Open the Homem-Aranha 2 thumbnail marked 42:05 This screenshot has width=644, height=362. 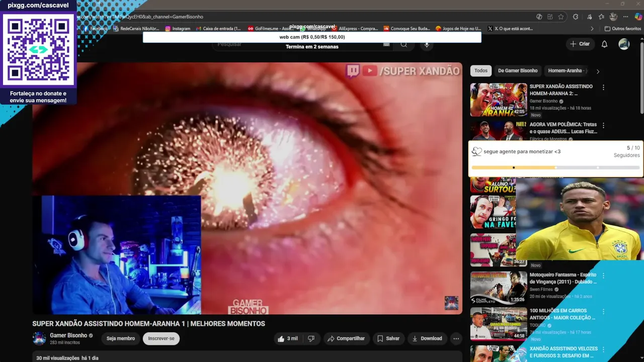[499, 100]
